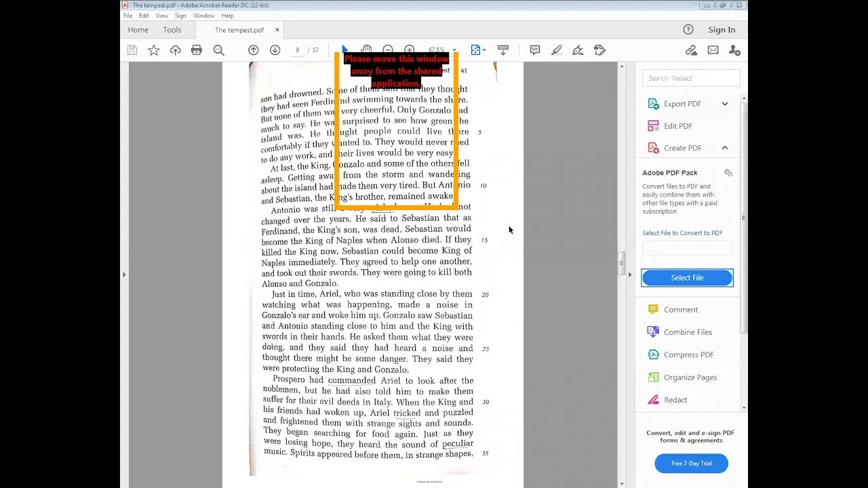Open the File menu
The image size is (868, 488).
(x=127, y=16)
